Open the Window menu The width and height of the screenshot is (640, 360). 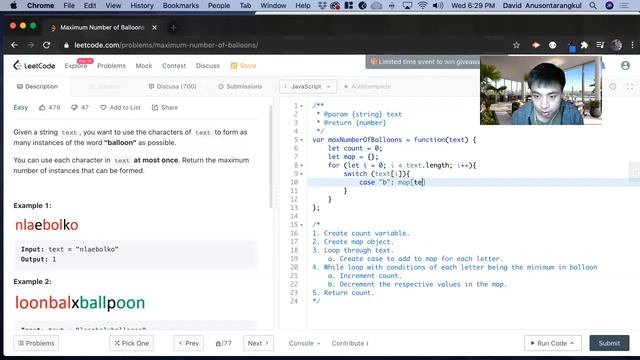coord(273,5)
